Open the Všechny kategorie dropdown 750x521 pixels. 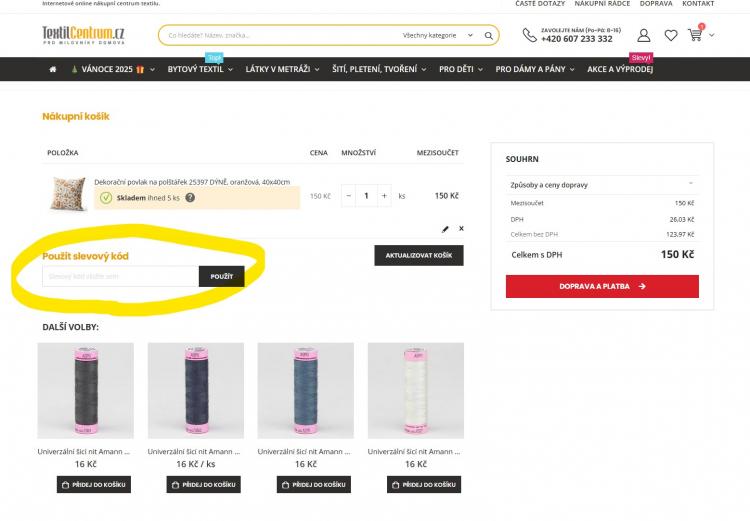coord(436,36)
